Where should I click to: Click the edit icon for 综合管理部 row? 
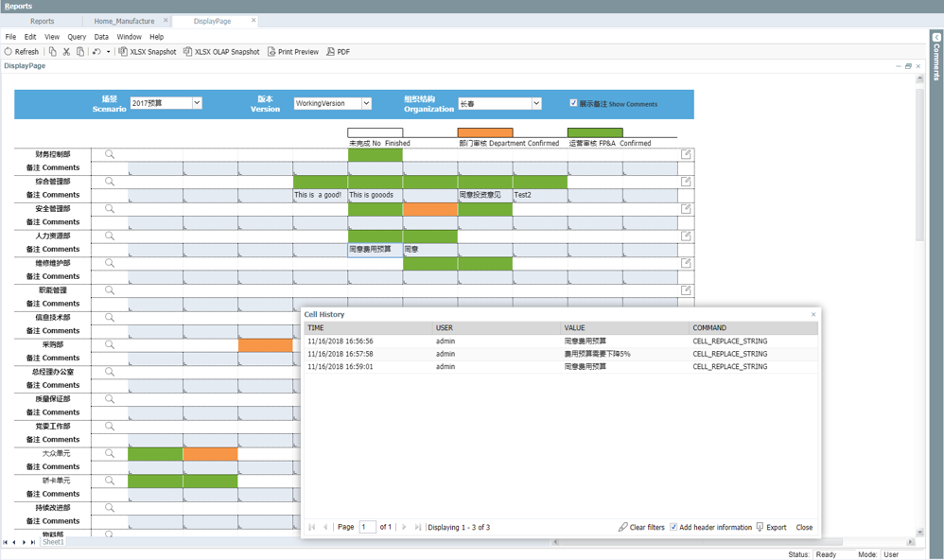(686, 182)
